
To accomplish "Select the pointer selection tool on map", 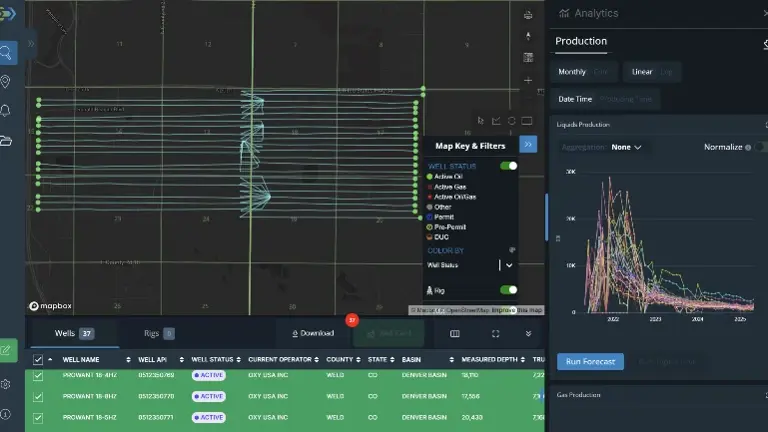I will click(481, 121).
